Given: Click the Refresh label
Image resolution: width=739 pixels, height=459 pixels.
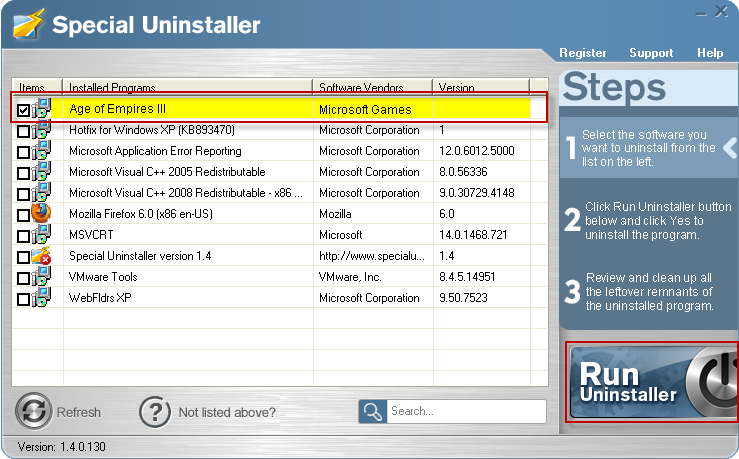Looking at the screenshot, I should [x=79, y=412].
